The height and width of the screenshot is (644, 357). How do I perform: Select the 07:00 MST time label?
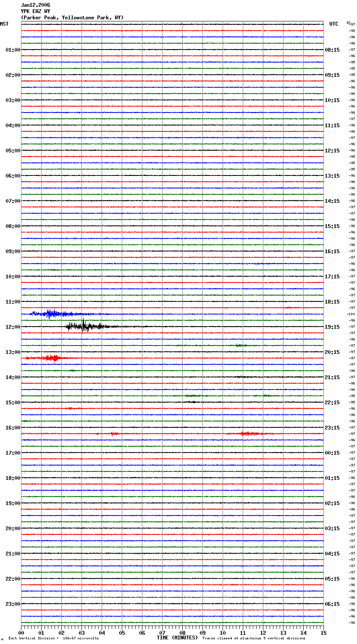click(x=13, y=201)
